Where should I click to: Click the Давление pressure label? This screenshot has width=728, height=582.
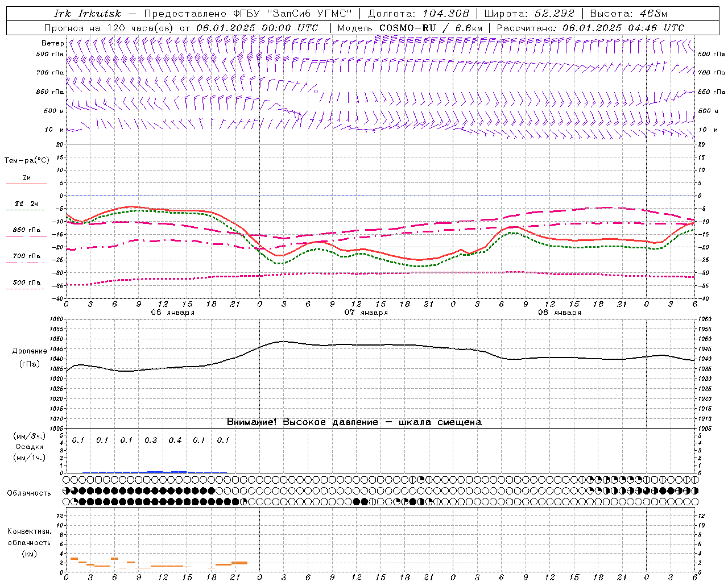[x=30, y=351]
